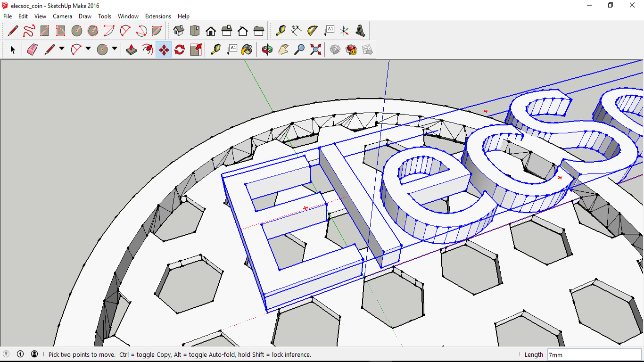644x362 pixels.
Task: Select the 3 Point Arc tool
Action: pyautogui.click(x=141, y=31)
